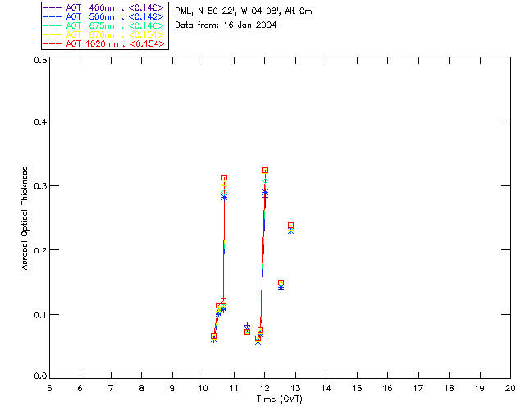The height and width of the screenshot is (420, 525).
Task: Click the red dashed line sample in legend
Action: pyautogui.click(x=52, y=43)
